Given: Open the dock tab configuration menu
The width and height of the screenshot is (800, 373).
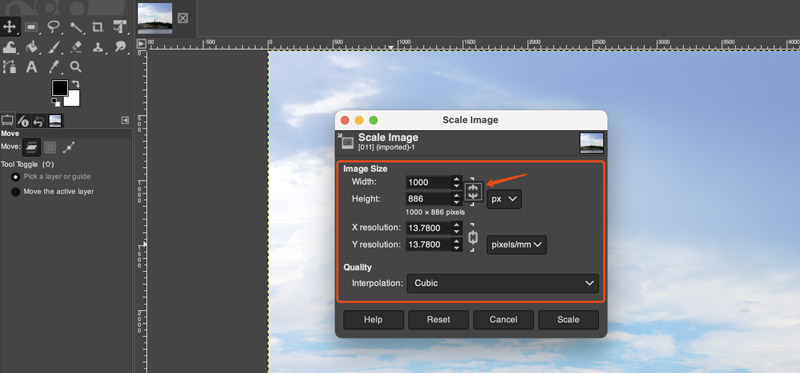Looking at the screenshot, I should tap(125, 120).
